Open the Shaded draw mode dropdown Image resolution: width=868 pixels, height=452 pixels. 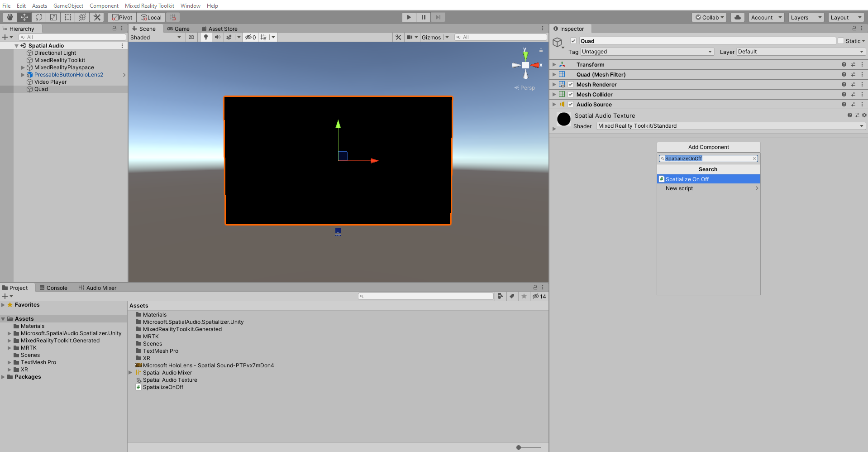click(x=156, y=38)
